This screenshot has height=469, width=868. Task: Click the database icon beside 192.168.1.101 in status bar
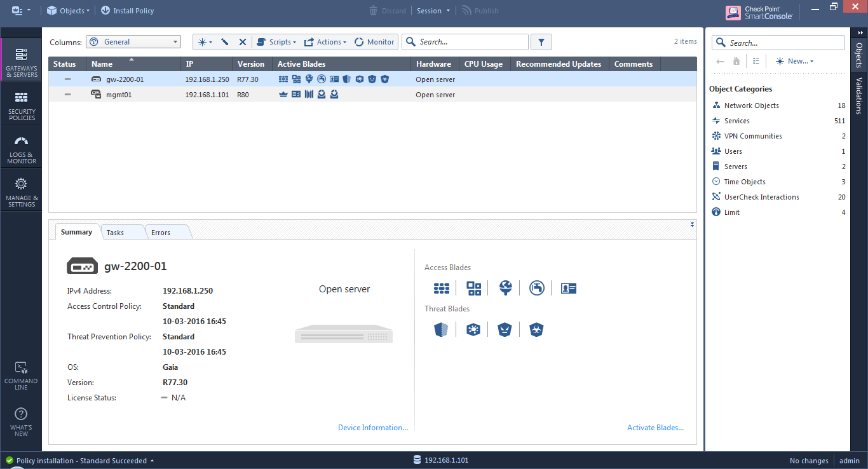click(x=417, y=460)
